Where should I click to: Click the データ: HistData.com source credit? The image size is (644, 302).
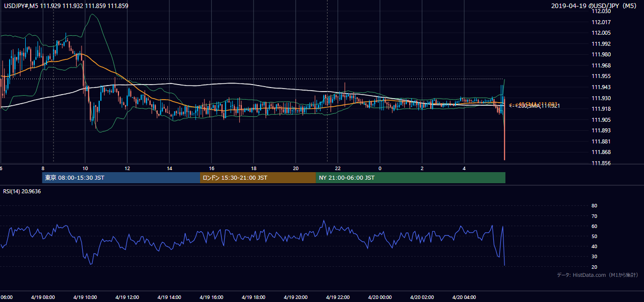click(597, 275)
